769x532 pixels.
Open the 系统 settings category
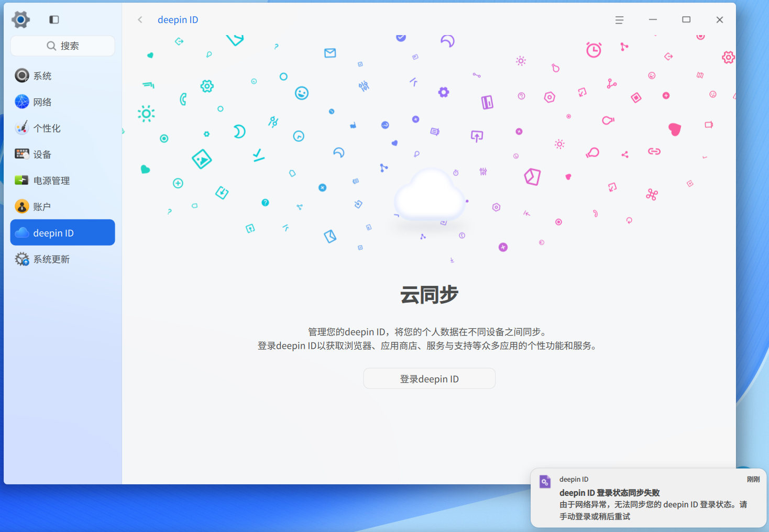click(x=62, y=76)
